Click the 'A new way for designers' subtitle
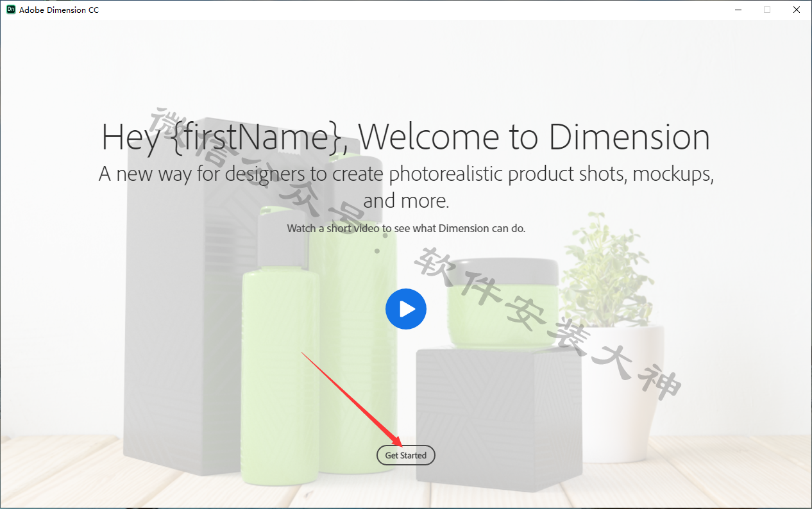Image resolution: width=812 pixels, height=509 pixels. pos(406,187)
